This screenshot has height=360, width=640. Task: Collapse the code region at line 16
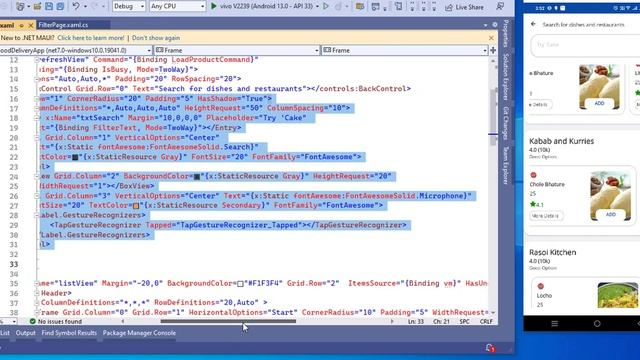pyautogui.click(x=36, y=98)
